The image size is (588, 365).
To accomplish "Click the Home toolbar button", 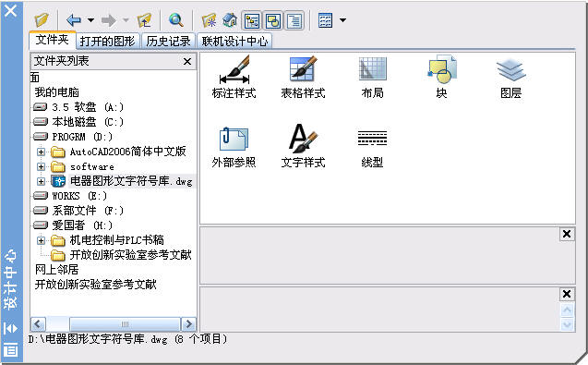I will tap(230, 20).
